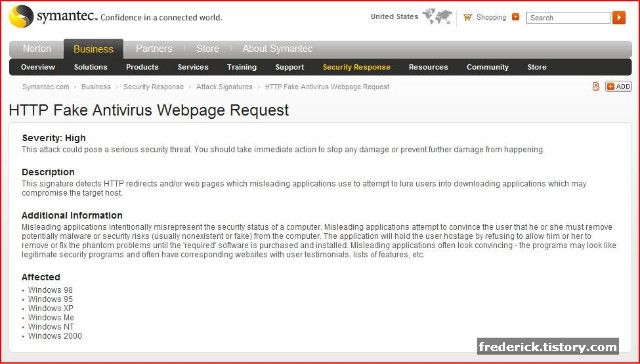Click Windows 95 list entry

point(50,299)
